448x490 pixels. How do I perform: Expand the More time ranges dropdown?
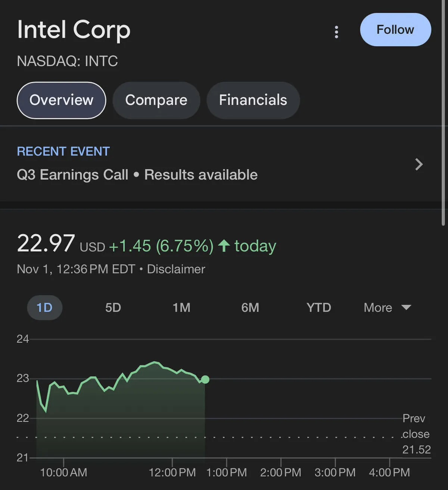378,308
